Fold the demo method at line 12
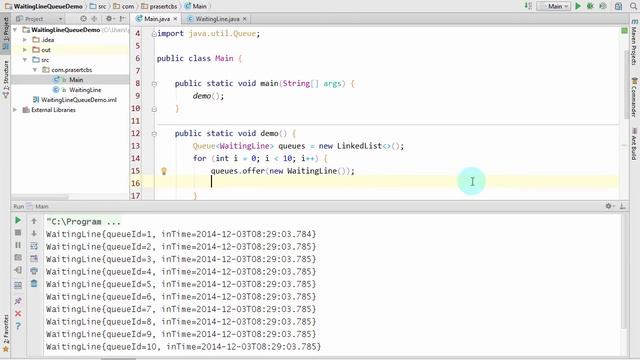 click(154, 133)
